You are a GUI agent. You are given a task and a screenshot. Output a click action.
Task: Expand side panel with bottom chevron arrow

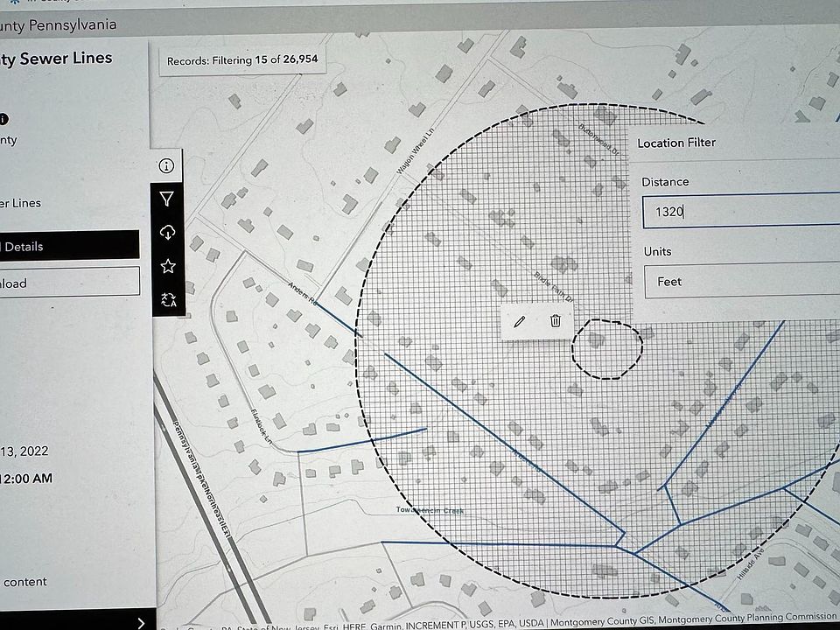142,622
